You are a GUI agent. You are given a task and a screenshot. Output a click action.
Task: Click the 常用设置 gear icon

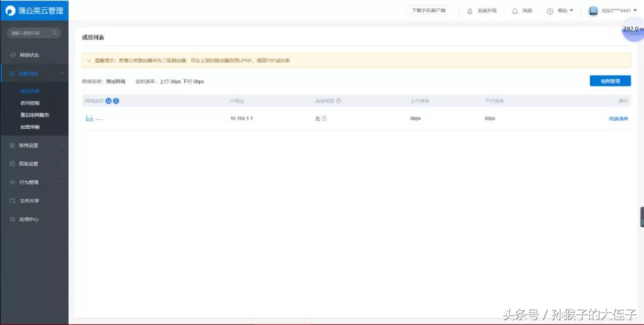13,146
